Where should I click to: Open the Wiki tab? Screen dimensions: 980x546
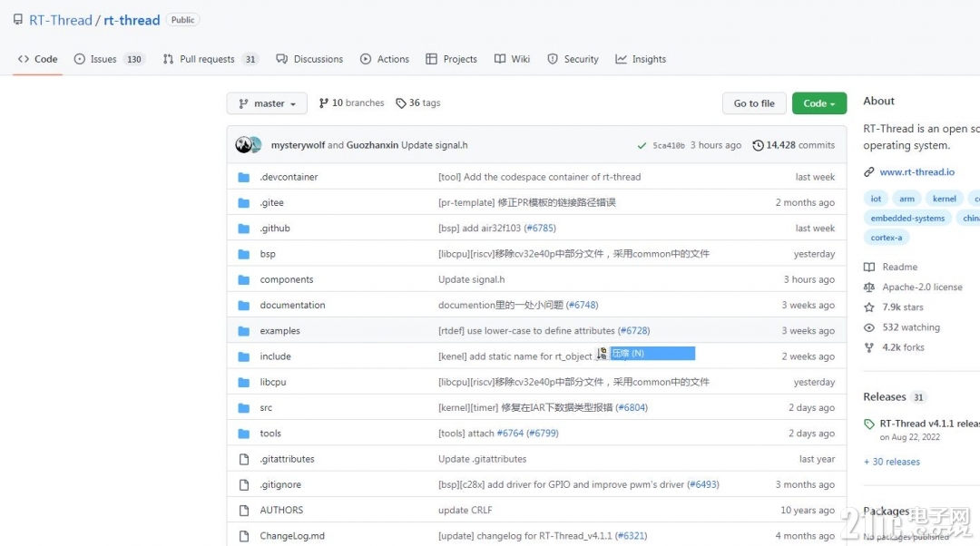(512, 59)
